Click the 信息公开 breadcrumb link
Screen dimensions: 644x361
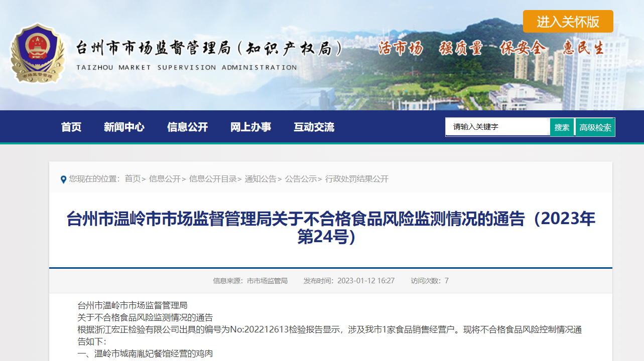(x=165, y=179)
